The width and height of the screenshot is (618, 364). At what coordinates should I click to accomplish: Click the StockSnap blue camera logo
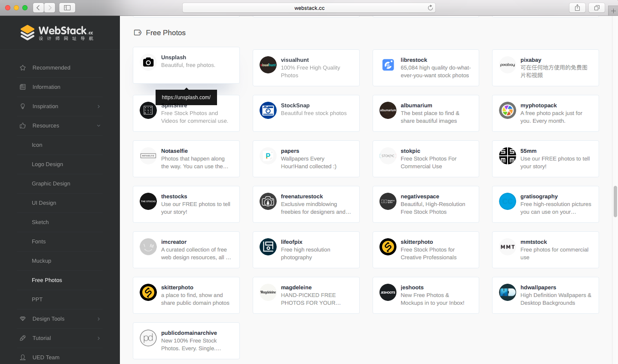268,110
